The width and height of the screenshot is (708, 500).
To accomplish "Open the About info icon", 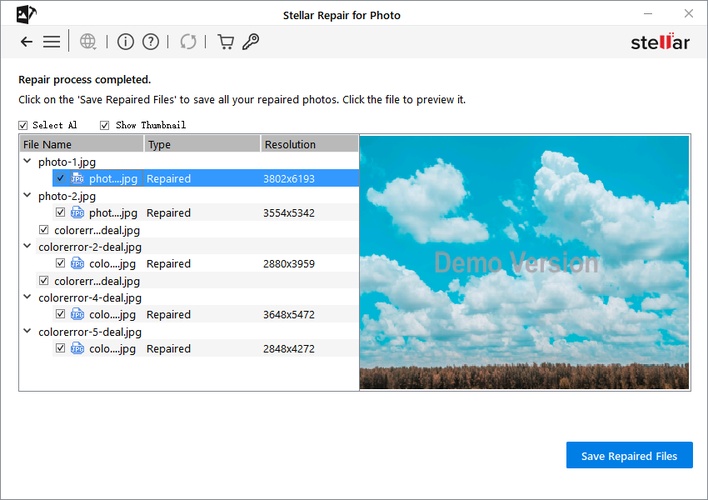I will pos(126,42).
